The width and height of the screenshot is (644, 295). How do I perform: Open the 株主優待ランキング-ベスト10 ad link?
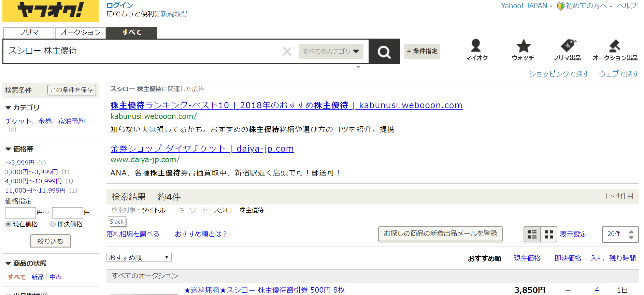click(x=286, y=105)
